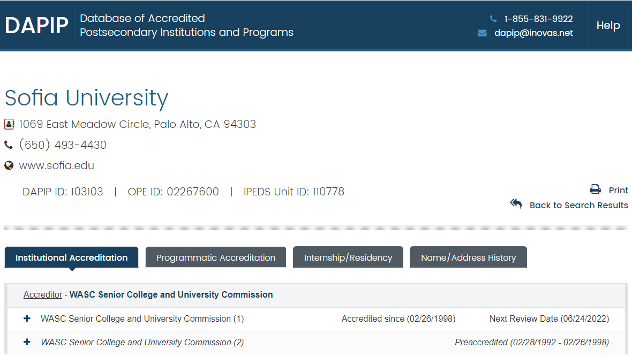This screenshot has height=364, width=632.
Task: Open the Help menu item
Action: pos(608,25)
